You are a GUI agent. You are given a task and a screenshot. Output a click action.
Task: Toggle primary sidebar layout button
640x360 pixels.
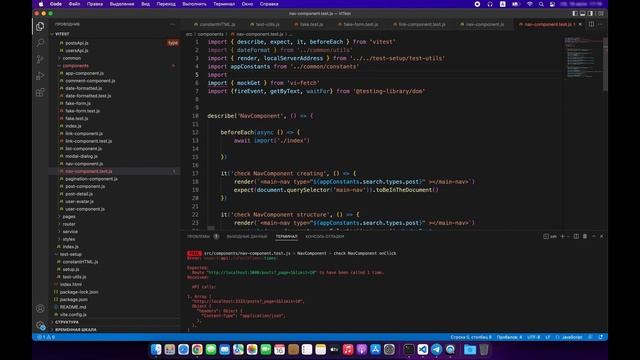pyautogui.click(x=575, y=13)
